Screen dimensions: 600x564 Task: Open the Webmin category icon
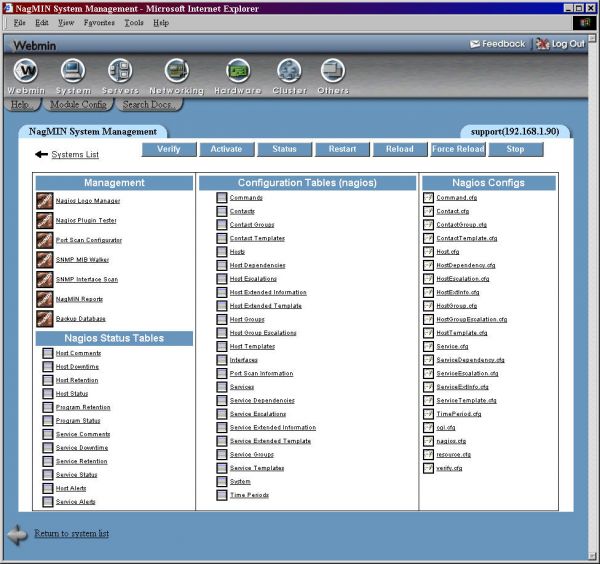(x=26, y=72)
